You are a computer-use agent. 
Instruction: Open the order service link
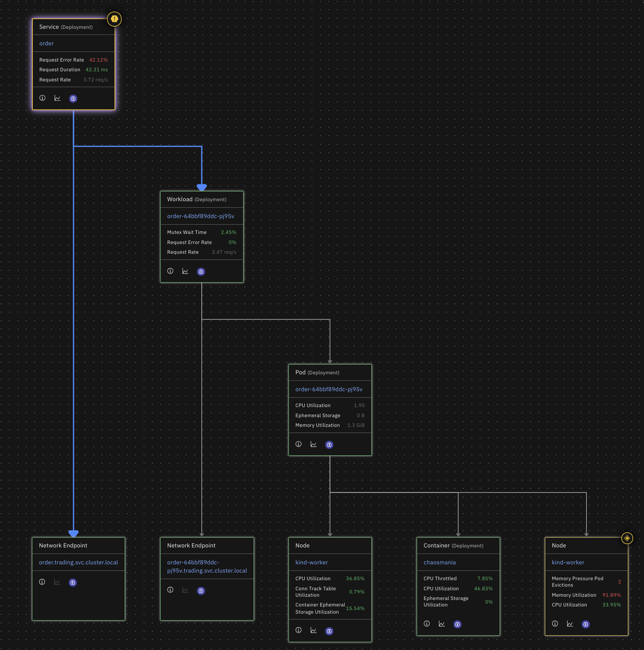(46, 43)
